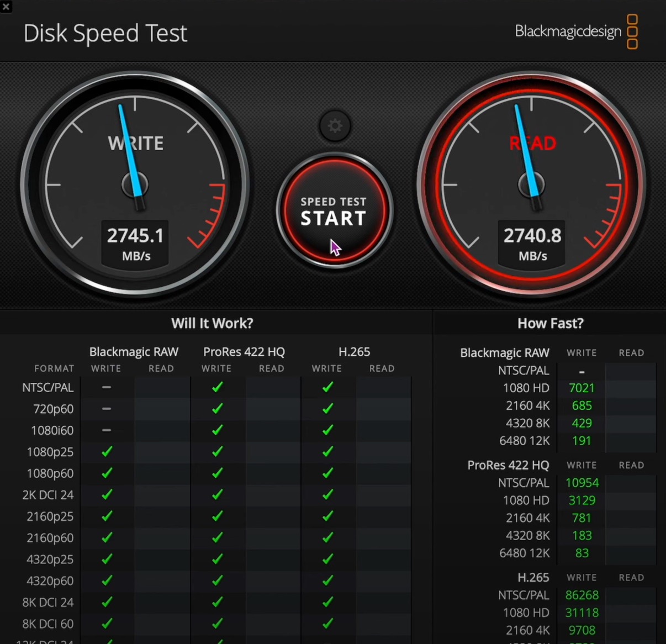666x644 pixels.
Task: Click H.265 write checkmark for 720p60
Action: tap(328, 409)
